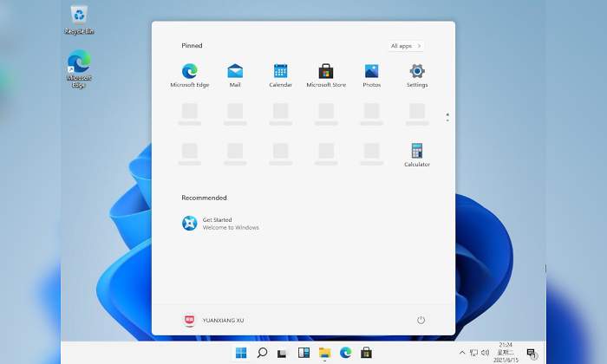
Task: Expand the hidden system tray icons chevron
Action: (462, 353)
